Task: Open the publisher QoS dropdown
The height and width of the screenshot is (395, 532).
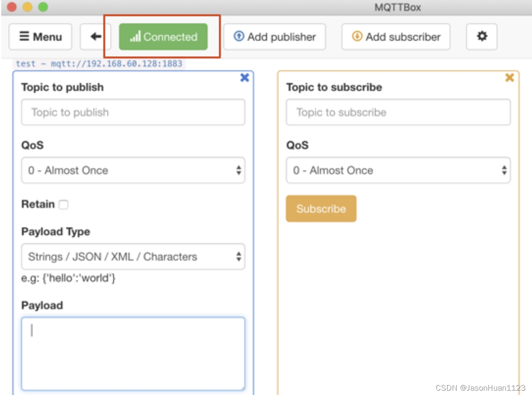Action: [133, 170]
